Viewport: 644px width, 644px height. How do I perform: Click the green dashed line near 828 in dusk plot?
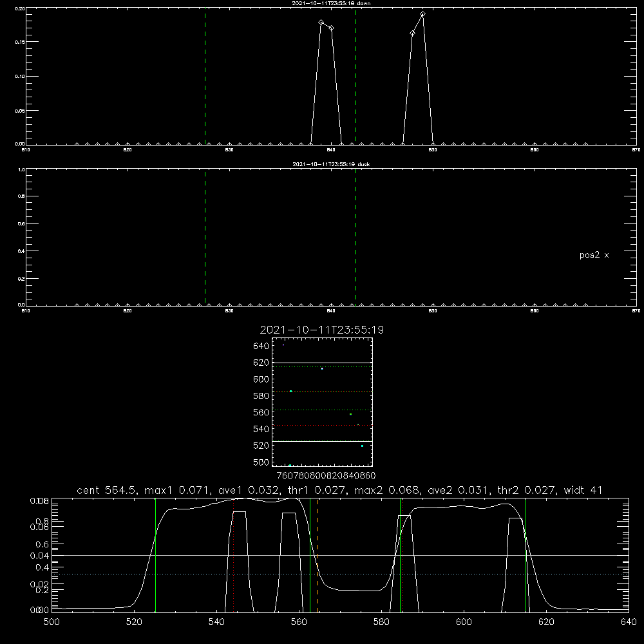(x=205, y=237)
